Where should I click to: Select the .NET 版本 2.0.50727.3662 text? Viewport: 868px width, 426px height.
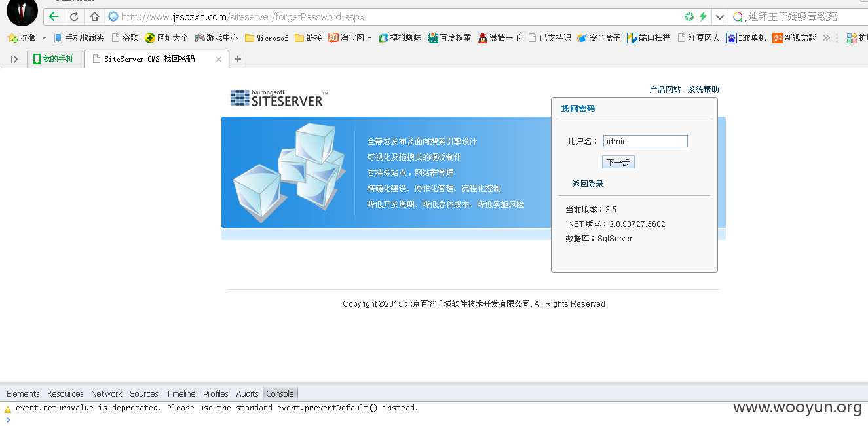616,224
